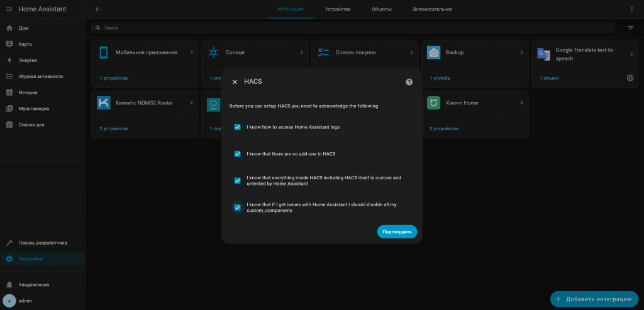Expand Backup card chevron
Screen dimensions: 644x310
[521, 53]
